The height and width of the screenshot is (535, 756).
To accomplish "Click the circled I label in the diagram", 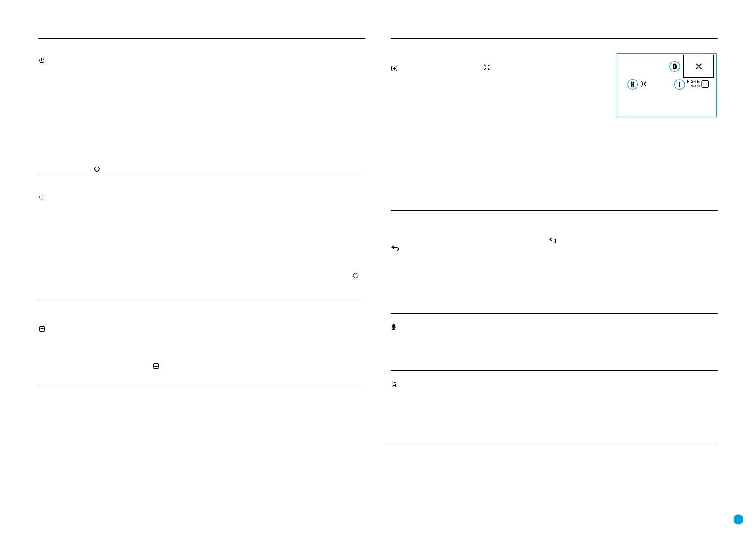I will click(x=680, y=84).
